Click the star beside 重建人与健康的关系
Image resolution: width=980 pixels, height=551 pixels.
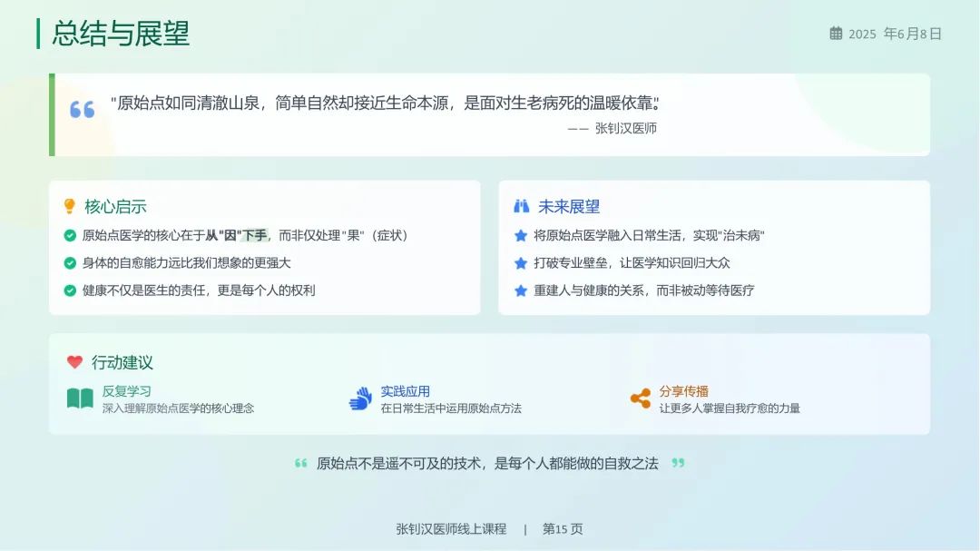pos(521,290)
